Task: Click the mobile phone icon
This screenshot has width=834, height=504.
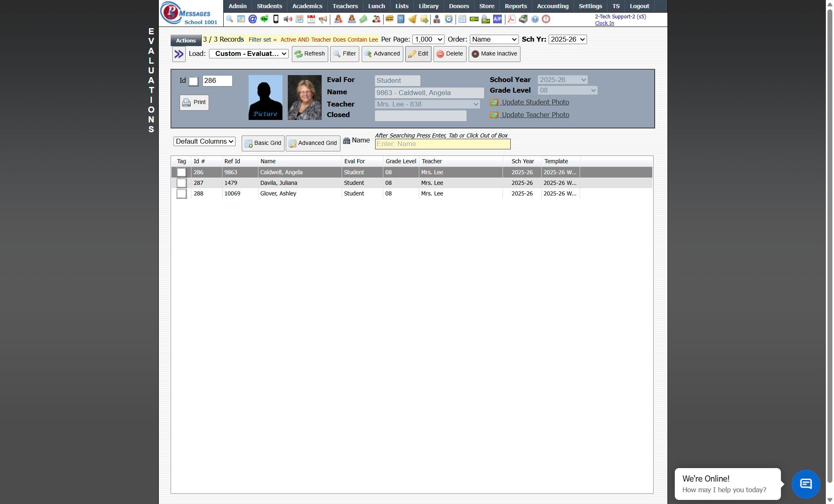Action: pos(276,19)
